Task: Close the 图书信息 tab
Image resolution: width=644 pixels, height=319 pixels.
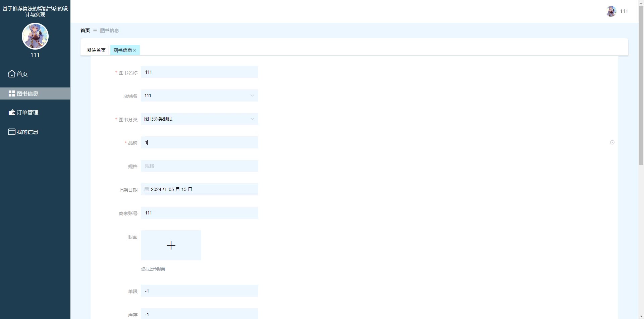Action: tap(135, 50)
